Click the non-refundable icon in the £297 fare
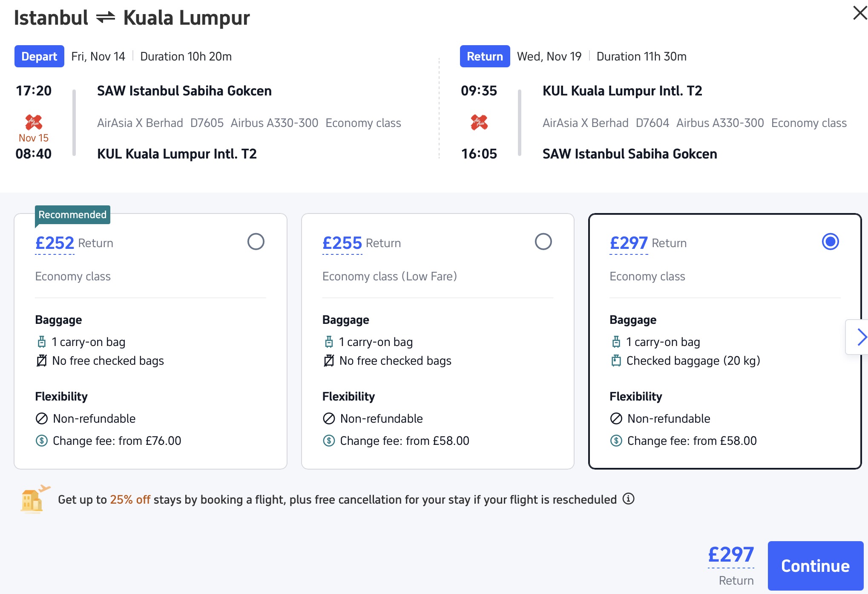Screen dimensions: 868x594 616,418
